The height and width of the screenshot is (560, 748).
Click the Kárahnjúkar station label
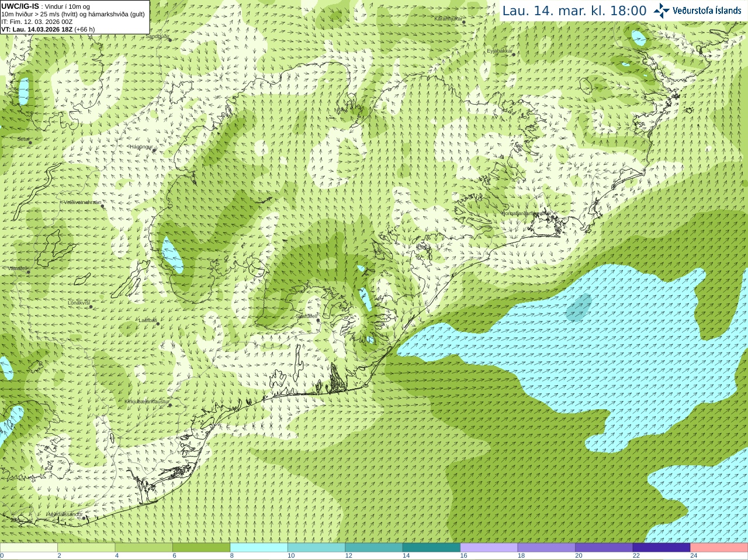[448, 19]
